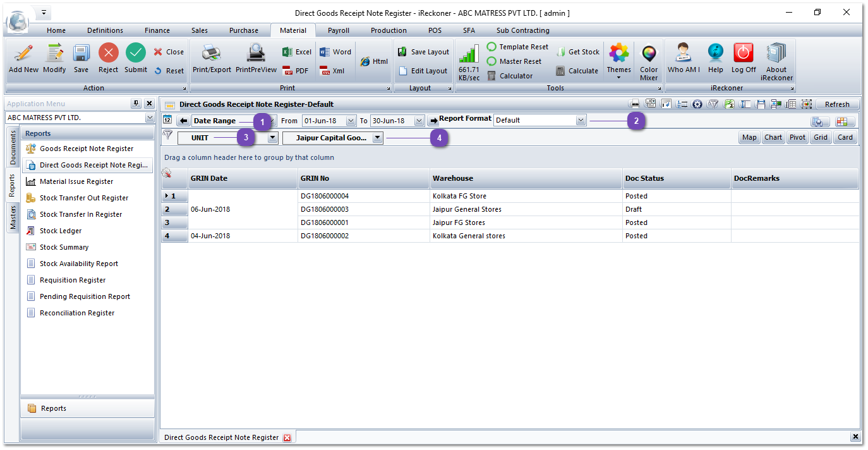Expand the Report Format dropdown
The height and width of the screenshot is (450, 868).
581,120
